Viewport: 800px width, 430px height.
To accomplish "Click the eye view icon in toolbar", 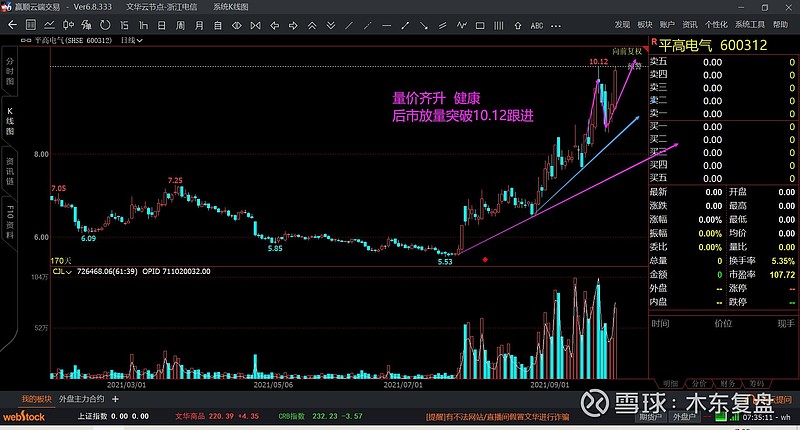I will [237, 25].
